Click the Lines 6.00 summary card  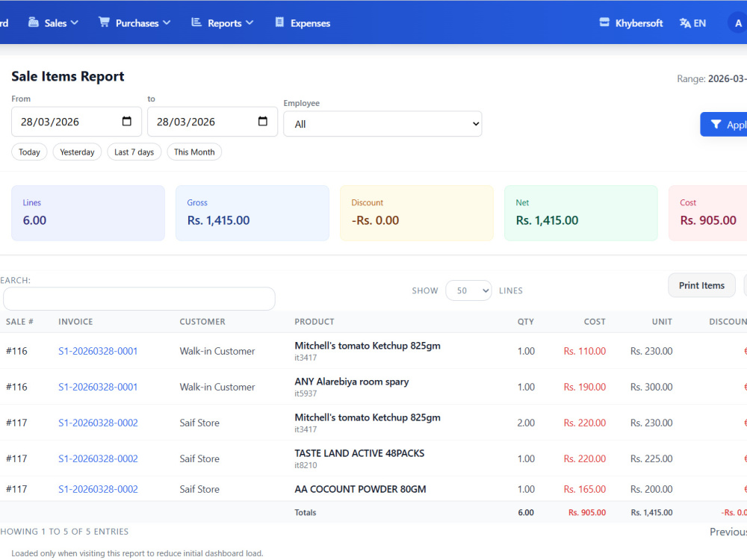pos(88,213)
